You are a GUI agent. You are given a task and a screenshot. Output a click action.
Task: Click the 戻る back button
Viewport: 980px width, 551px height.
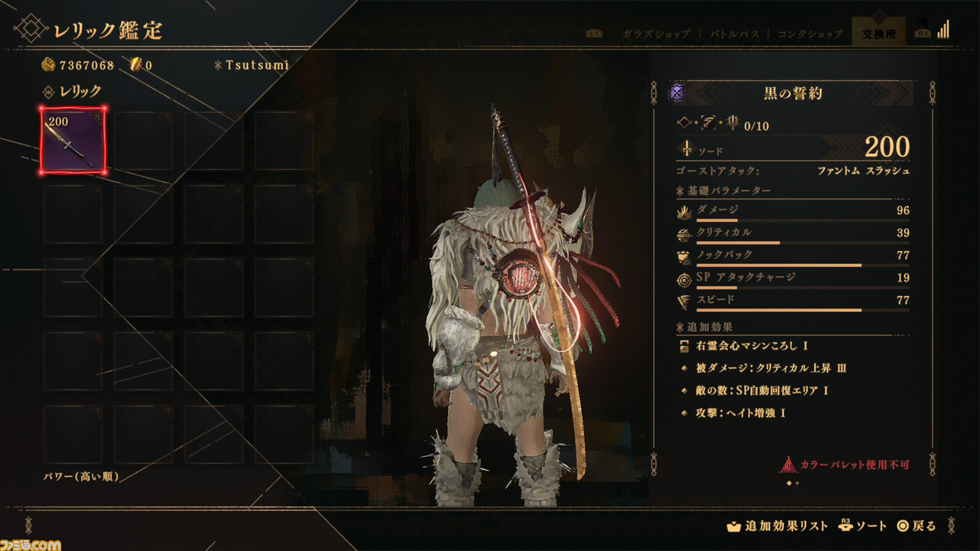click(916, 526)
